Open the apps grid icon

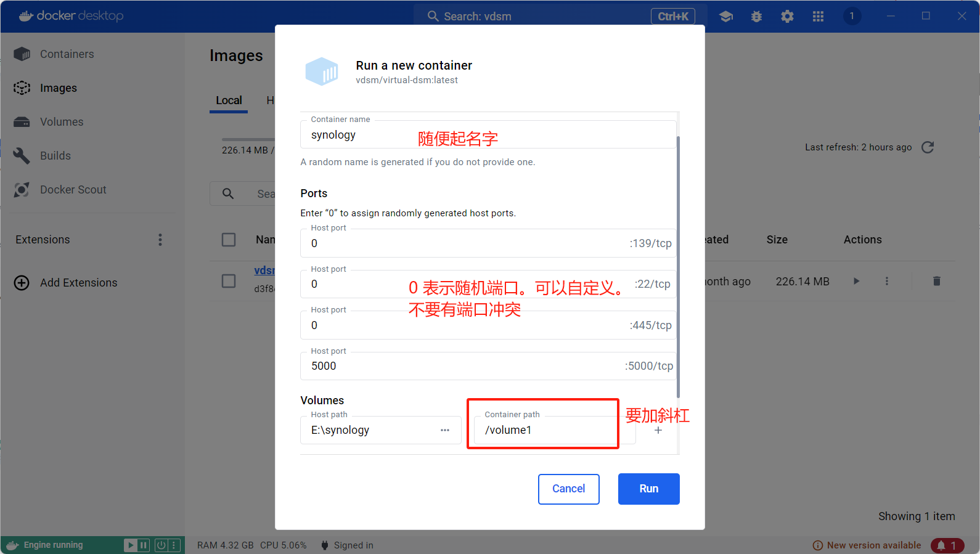(x=818, y=17)
